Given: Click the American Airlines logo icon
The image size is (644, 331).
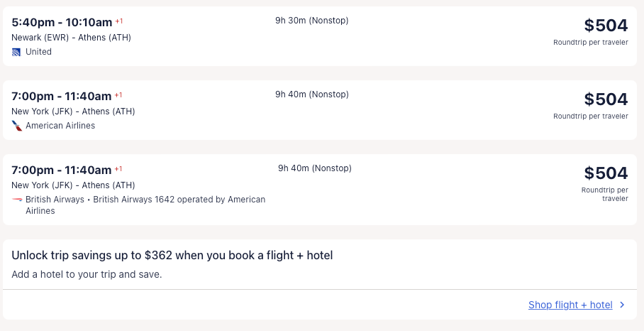Looking at the screenshot, I should pos(17,126).
